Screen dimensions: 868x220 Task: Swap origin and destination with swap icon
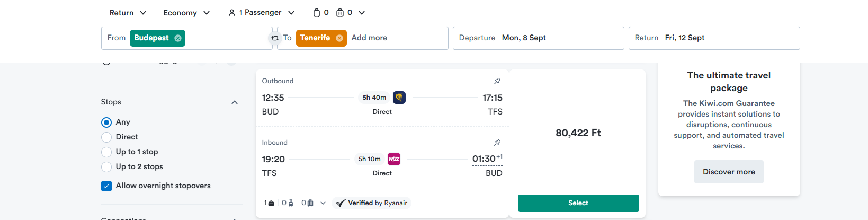click(275, 38)
